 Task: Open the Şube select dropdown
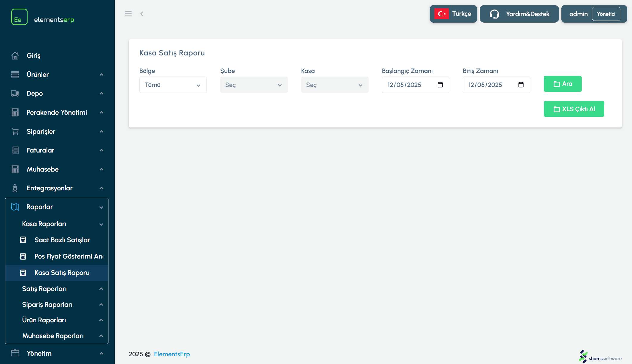(x=254, y=85)
